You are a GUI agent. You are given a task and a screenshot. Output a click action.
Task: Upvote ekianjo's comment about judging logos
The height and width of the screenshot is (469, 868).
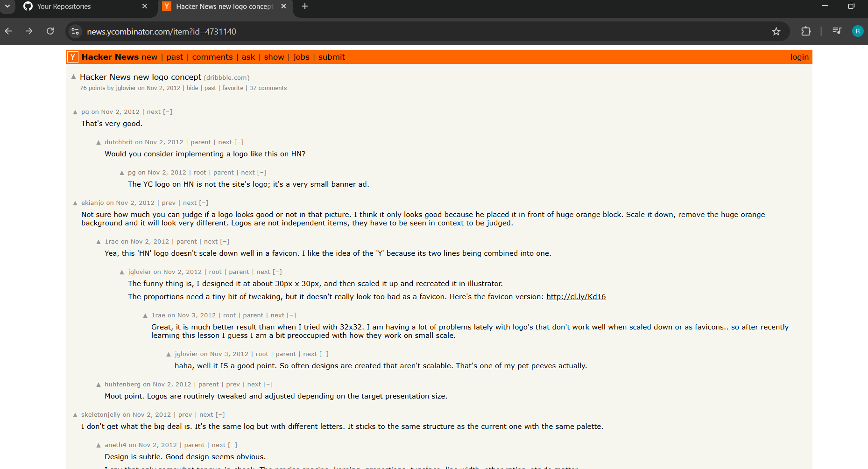point(75,203)
